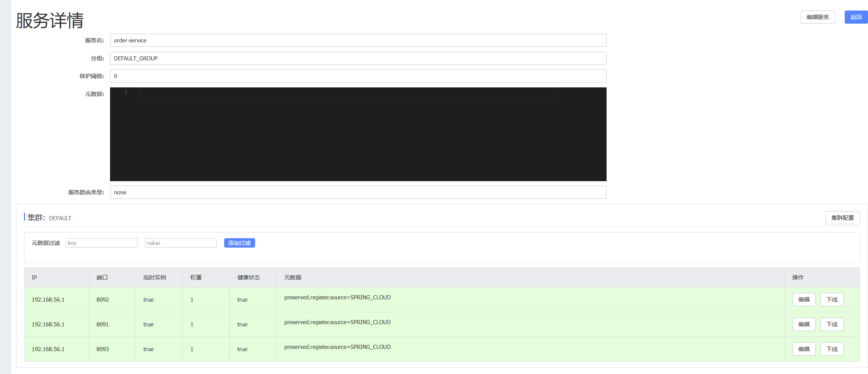
Task: Click the 分组 field showing DEFAULT_GROUP
Action: 358,58
